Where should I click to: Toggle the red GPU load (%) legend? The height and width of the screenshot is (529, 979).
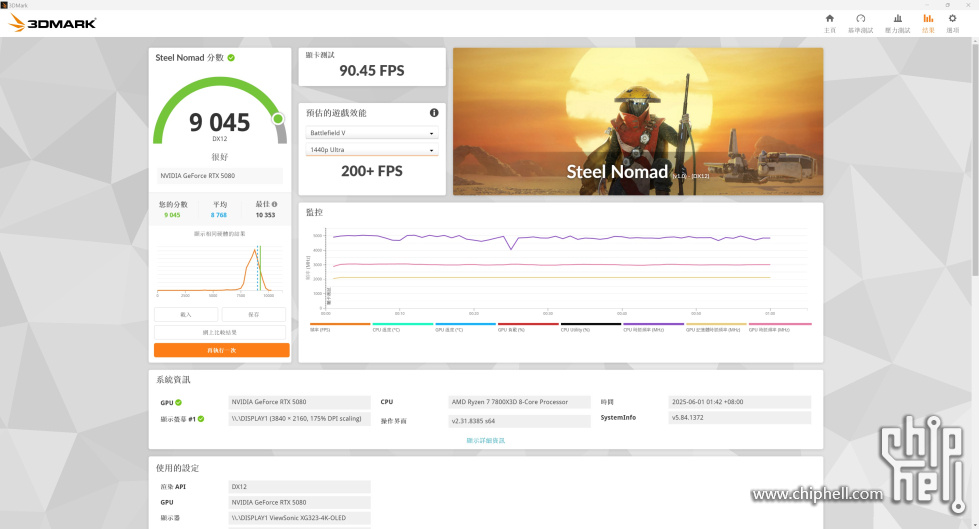(x=528, y=327)
